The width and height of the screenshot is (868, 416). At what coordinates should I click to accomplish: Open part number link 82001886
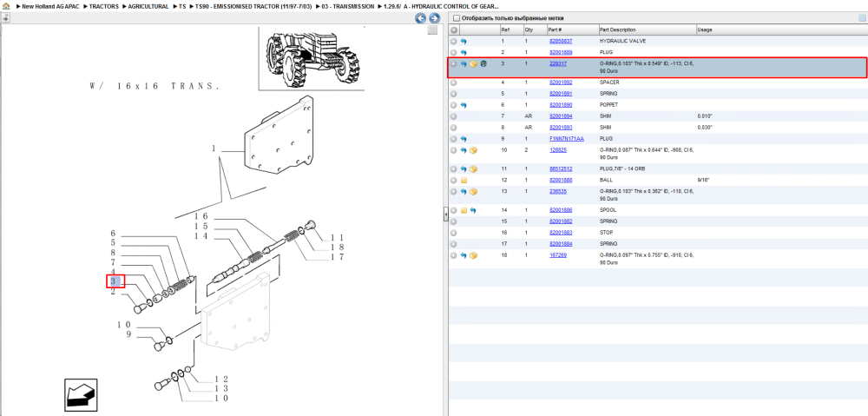point(561,210)
